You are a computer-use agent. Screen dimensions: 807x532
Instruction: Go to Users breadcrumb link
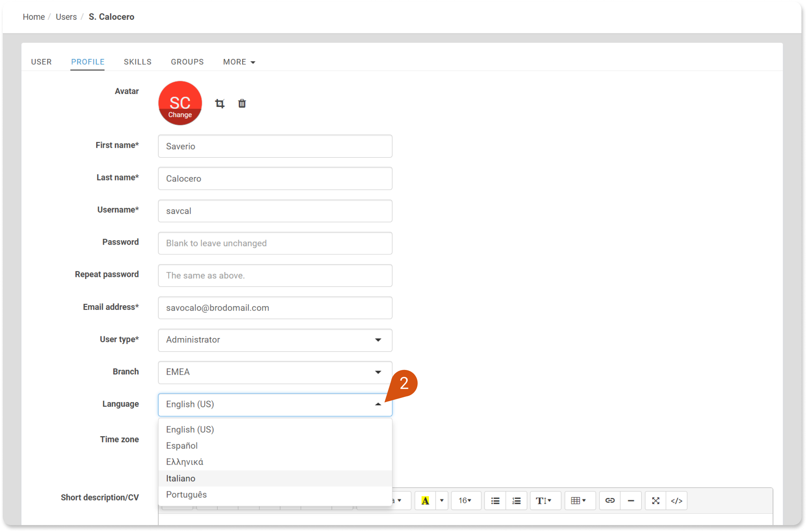point(66,17)
